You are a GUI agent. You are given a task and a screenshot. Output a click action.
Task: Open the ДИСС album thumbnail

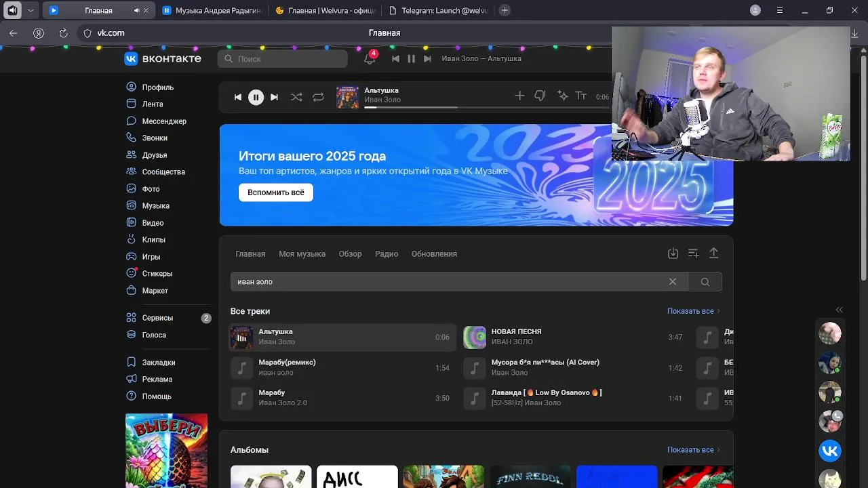point(357,476)
